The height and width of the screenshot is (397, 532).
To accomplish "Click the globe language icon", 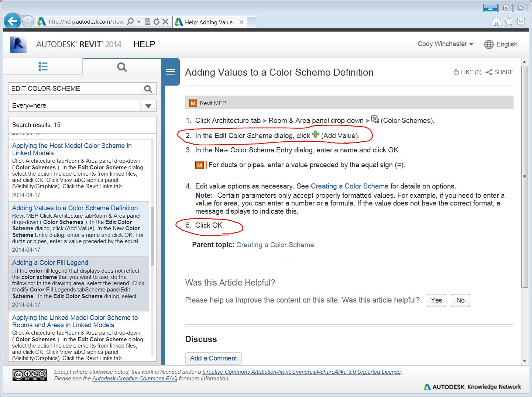I will [x=489, y=44].
